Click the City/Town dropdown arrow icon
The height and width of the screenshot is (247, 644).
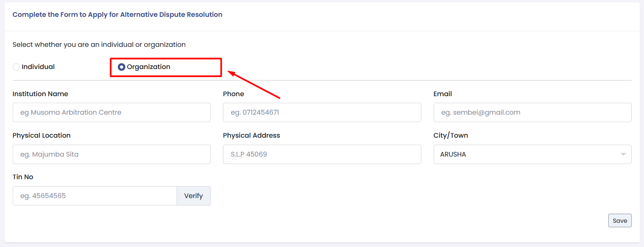[623, 155]
